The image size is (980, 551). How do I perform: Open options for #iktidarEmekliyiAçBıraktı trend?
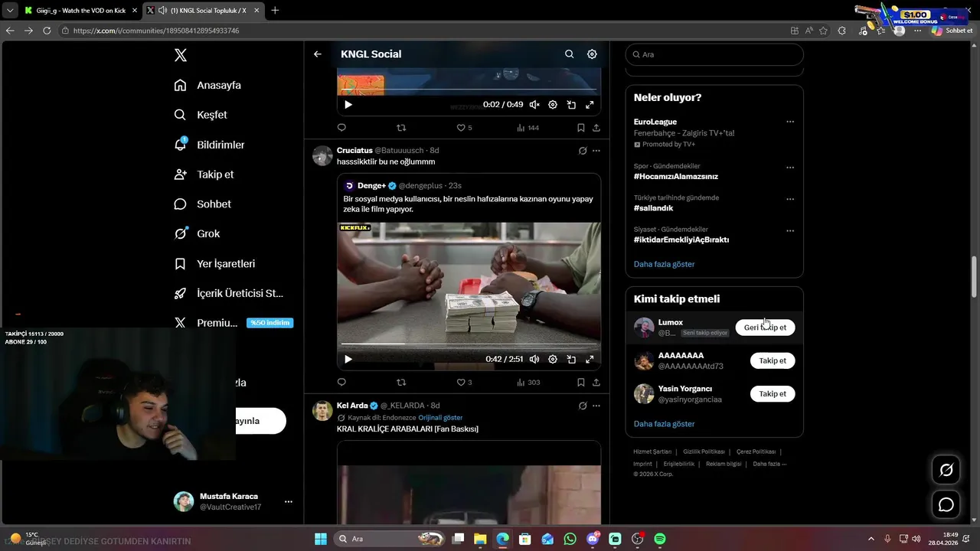click(x=790, y=230)
